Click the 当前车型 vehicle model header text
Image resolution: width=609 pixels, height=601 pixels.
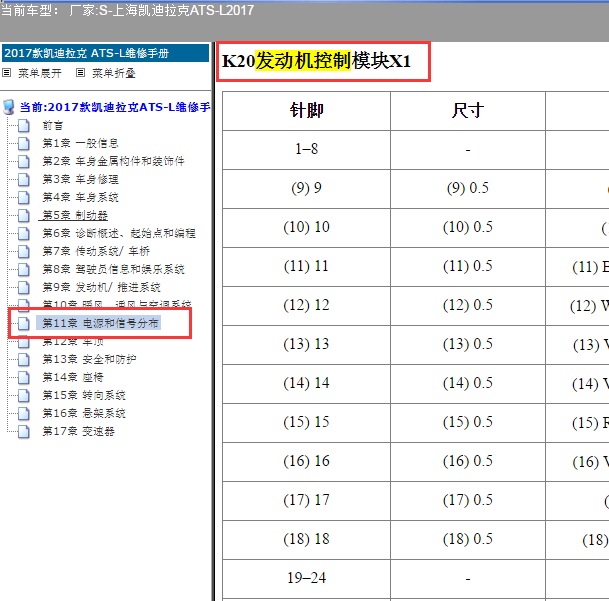pyautogui.click(x=127, y=10)
